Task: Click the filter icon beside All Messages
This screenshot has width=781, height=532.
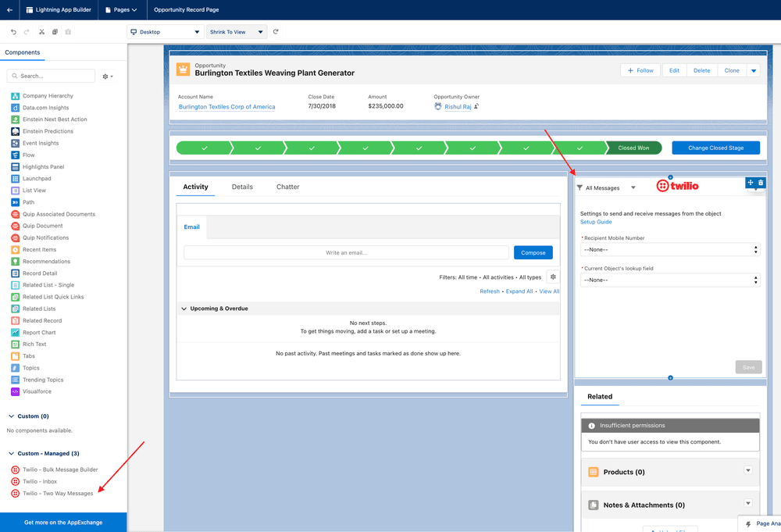Action: click(579, 187)
